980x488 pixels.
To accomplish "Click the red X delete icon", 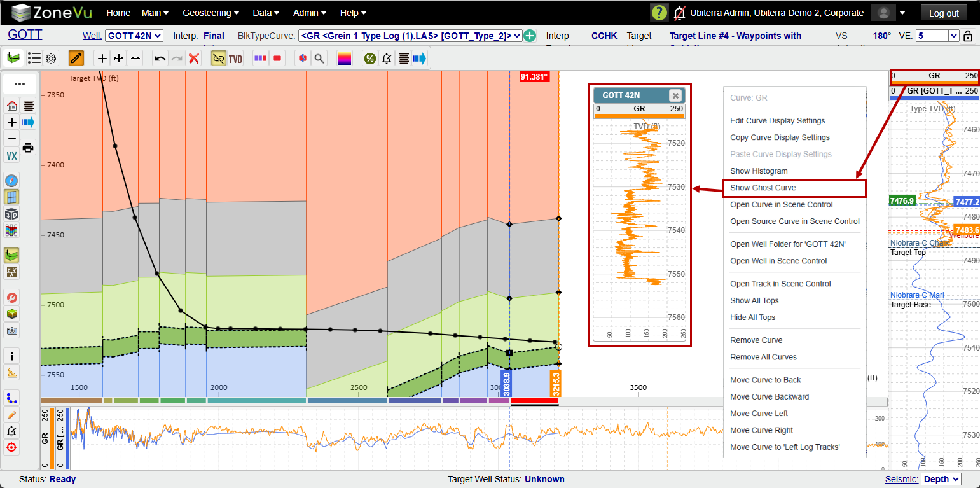I will [x=194, y=59].
